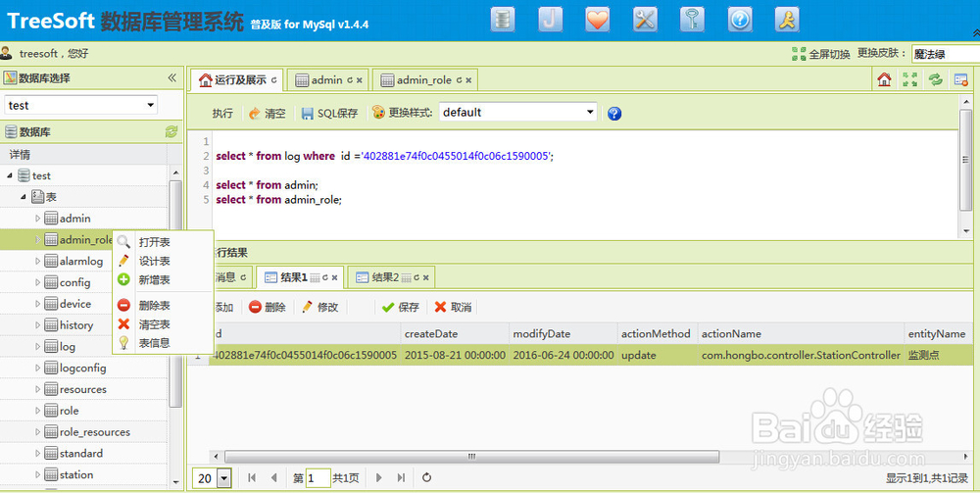Click the pager reload icon

[x=426, y=478]
